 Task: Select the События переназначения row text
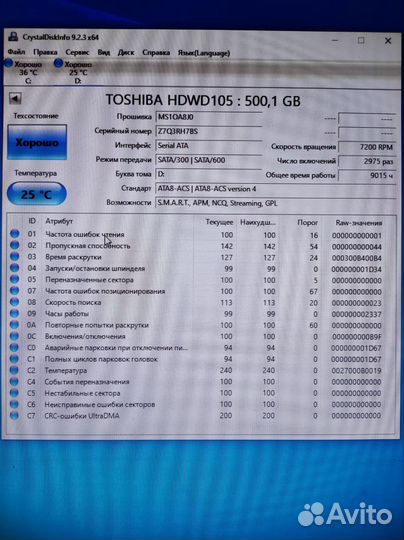87,382
